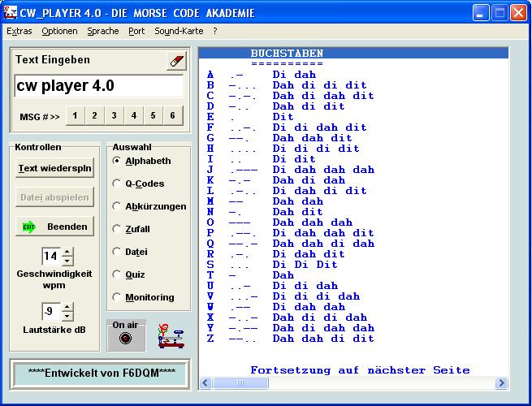Image resolution: width=532 pixels, height=406 pixels.
Task: Click the letter Z row "Dah dah di dit"
Action: (x=323, y=339)
